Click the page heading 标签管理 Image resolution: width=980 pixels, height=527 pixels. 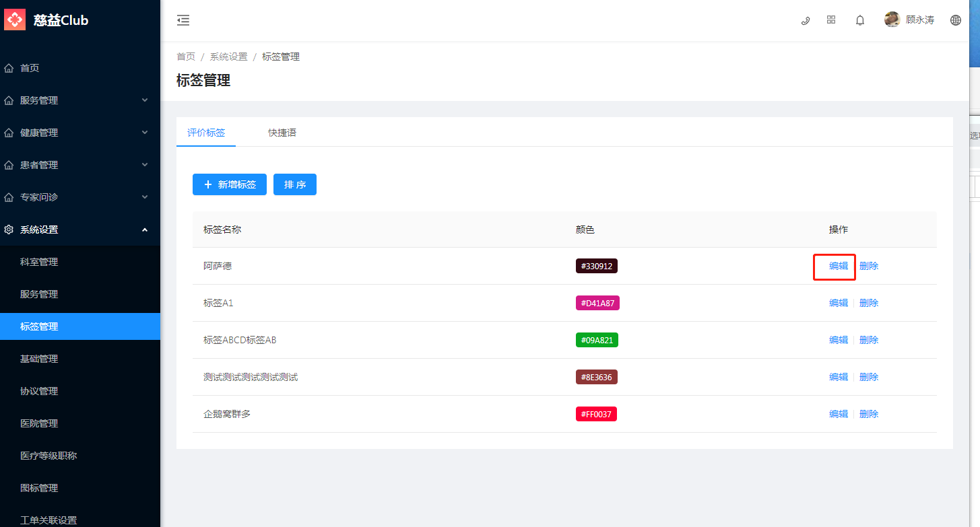203,81
